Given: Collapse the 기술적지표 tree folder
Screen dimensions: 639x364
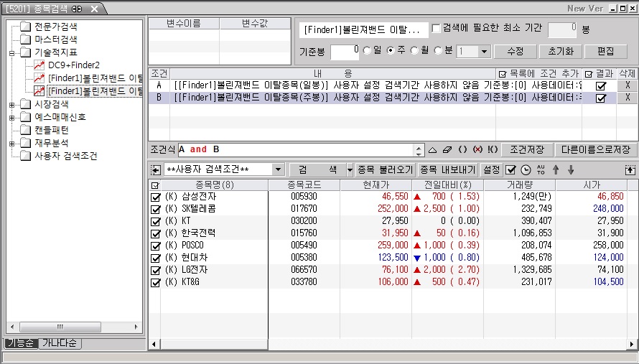Looking at the screenshot, I should coord(11,52).
